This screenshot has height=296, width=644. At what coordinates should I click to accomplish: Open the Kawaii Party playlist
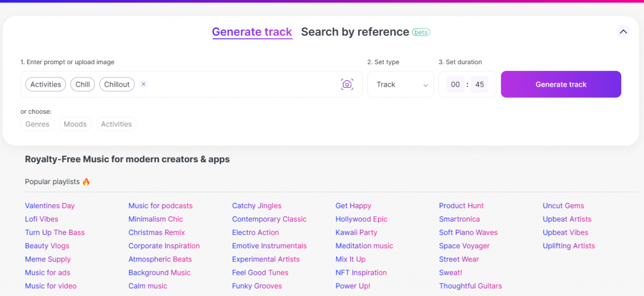pyautogui.click(x=356, y=233)
